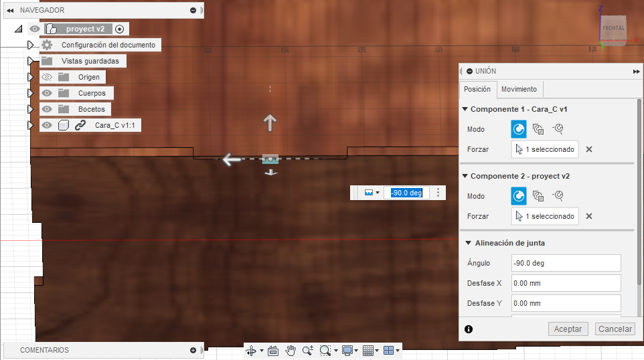Collapse Alineación de junta section
The height and width of the screenshot is (360, 644).
coord(468,243)
